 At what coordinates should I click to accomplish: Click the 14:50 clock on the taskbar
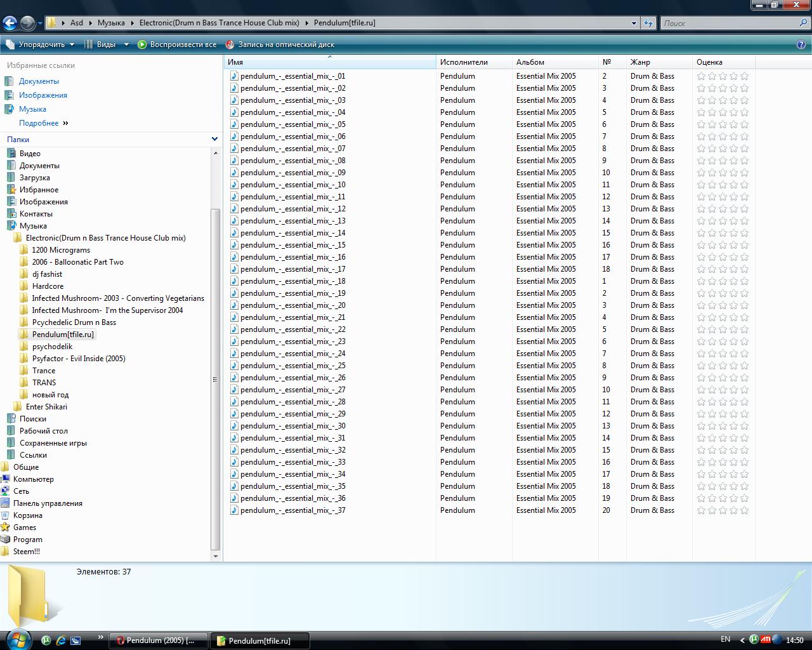pyautogui.click(x=794, y=640)
